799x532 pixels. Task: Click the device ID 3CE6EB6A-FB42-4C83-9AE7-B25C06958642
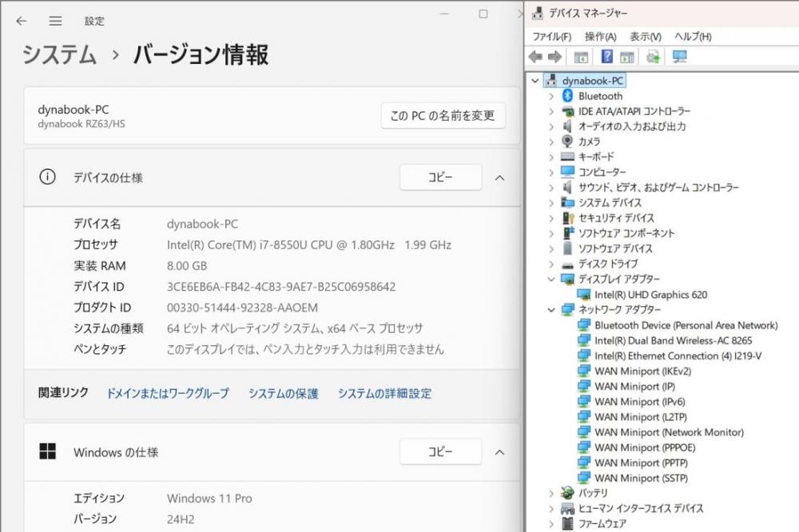281,287
